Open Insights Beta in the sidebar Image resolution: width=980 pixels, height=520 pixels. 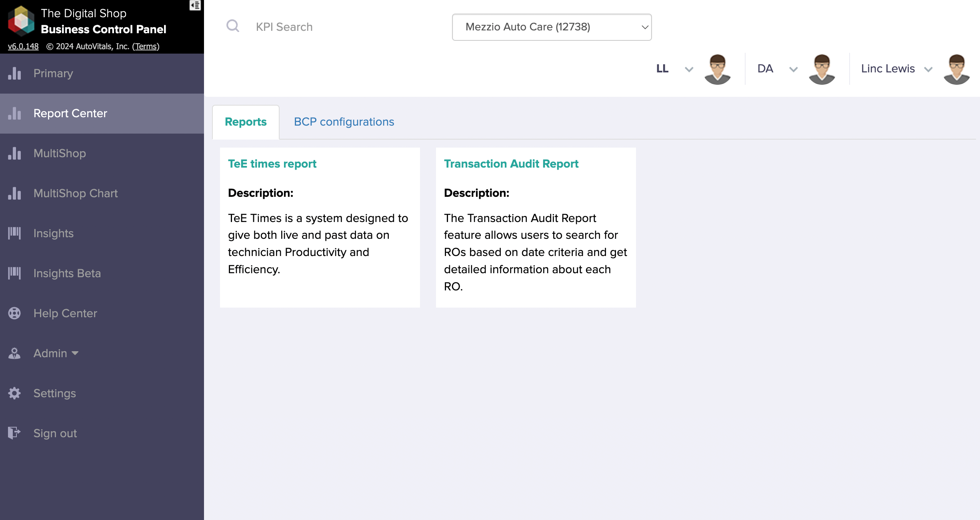[x=102, y=274]
